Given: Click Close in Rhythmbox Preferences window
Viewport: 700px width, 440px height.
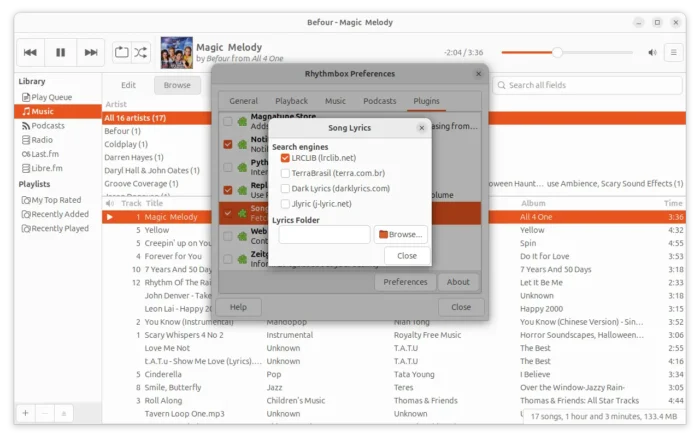Looking at the screenshot, I should [461, 307].
